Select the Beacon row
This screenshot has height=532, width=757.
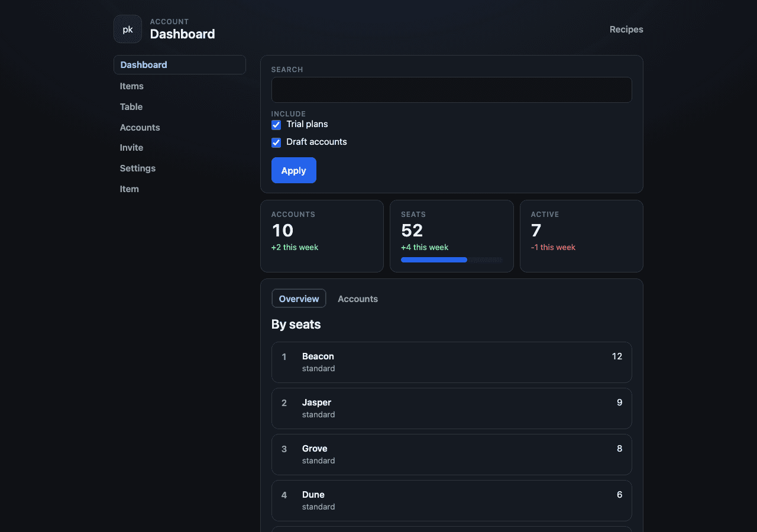452,362
